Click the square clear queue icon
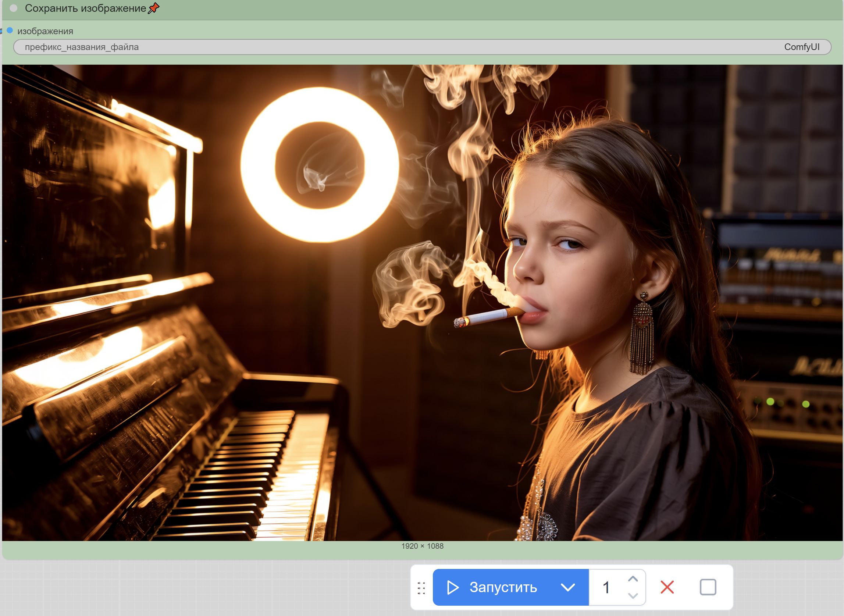This screenshot has height=616, width=844. 708,587
